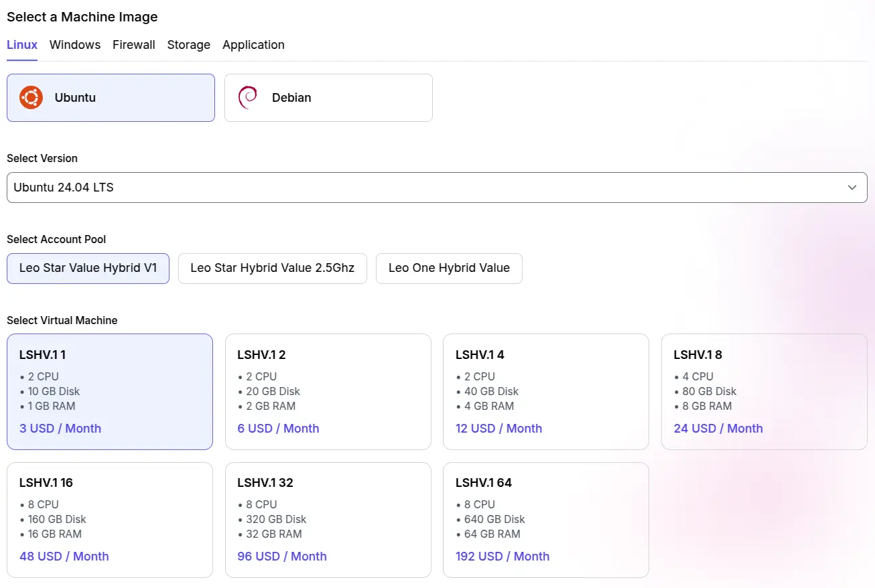Pick the LSHV.1 8 plan with 4 CPU
The height and width of the screenshot is (588, 875).
pos(764,392)
